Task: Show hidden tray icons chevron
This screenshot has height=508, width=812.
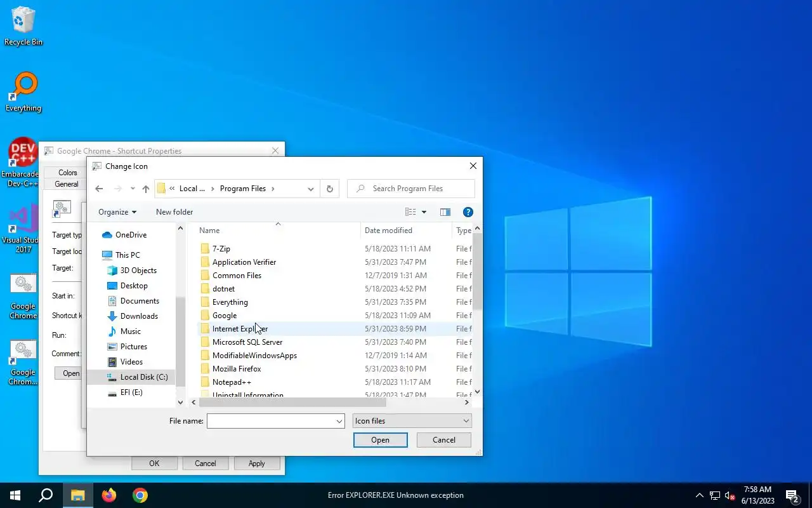Action: [699, 495]
